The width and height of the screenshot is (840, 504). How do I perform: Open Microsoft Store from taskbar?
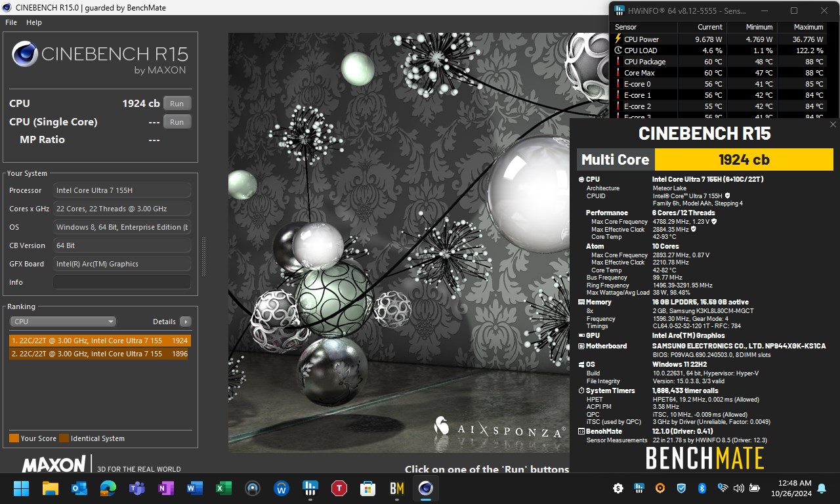click(368, 488)
